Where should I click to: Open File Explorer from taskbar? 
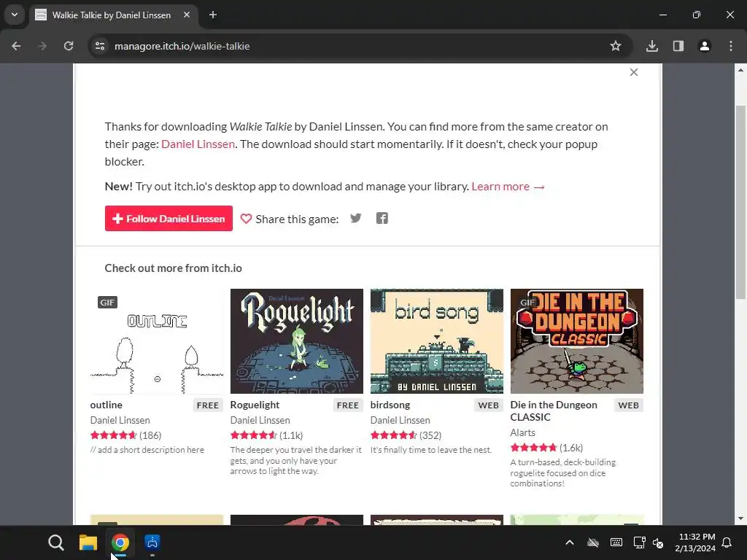88,542
